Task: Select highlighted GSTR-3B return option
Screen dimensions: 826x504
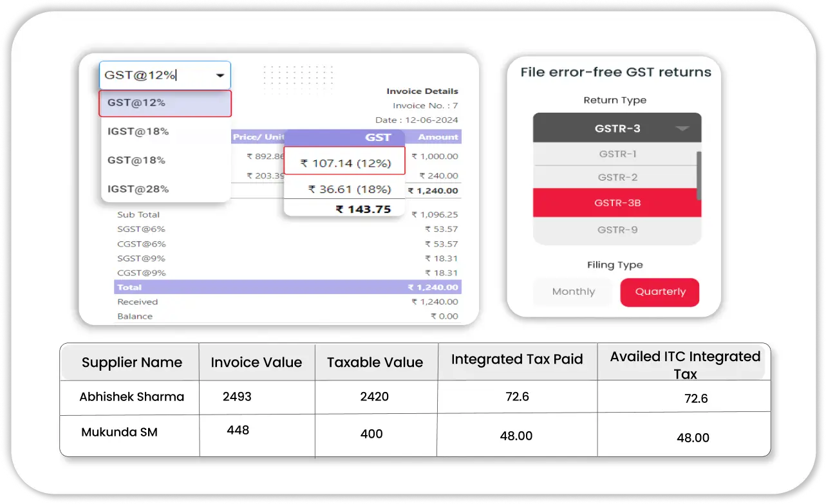Action: (x=617, y=203)
